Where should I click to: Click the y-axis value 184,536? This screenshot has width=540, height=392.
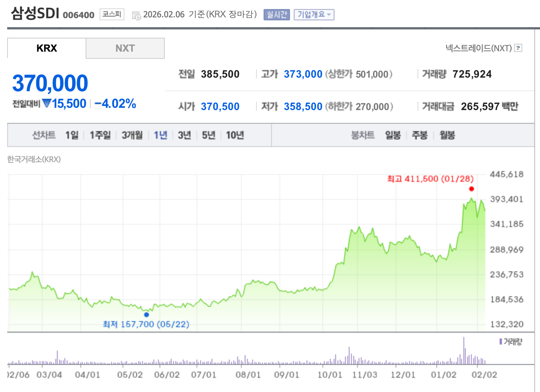pos(507,299)
